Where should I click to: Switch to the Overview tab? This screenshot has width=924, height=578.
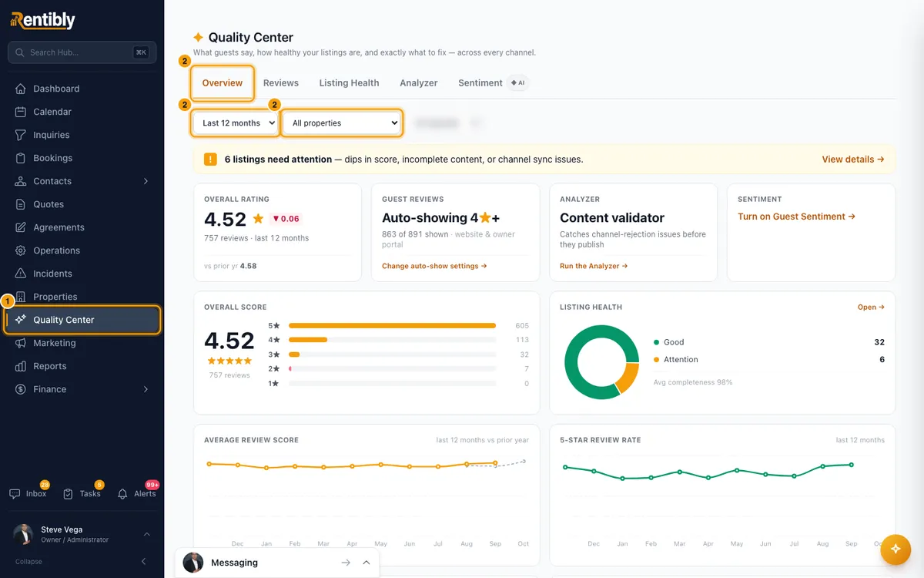coord(223,83)
